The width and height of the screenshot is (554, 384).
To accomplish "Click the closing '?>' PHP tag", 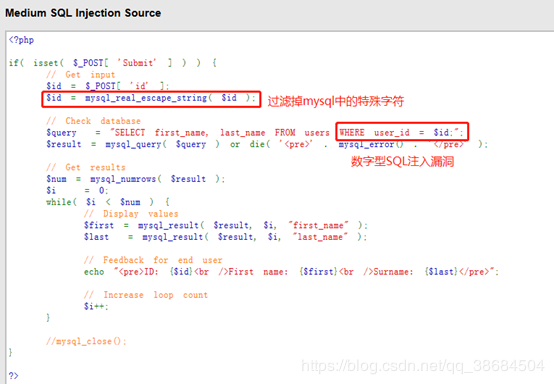I will 13,376.
